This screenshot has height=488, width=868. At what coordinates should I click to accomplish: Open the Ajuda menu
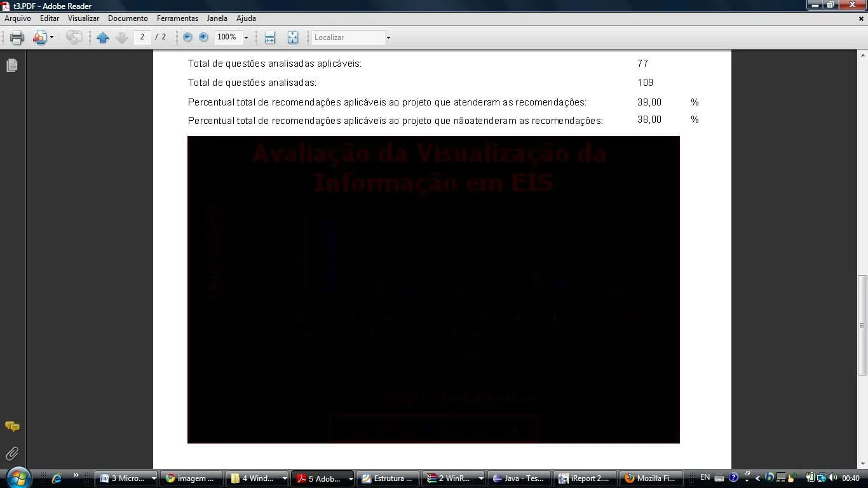coord(246,18)
